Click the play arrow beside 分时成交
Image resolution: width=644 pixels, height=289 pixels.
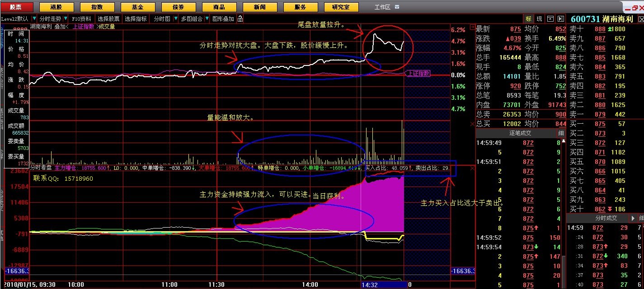634,218
